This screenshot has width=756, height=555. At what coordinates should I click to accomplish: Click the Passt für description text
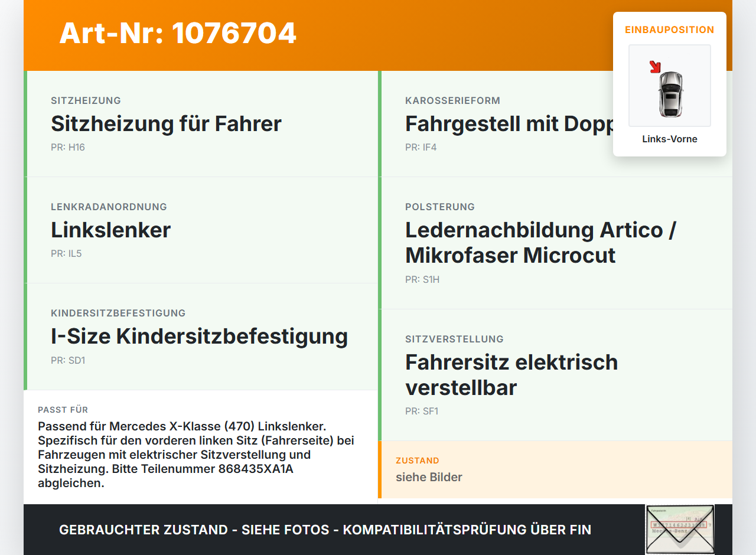click(x=196, y=455)
